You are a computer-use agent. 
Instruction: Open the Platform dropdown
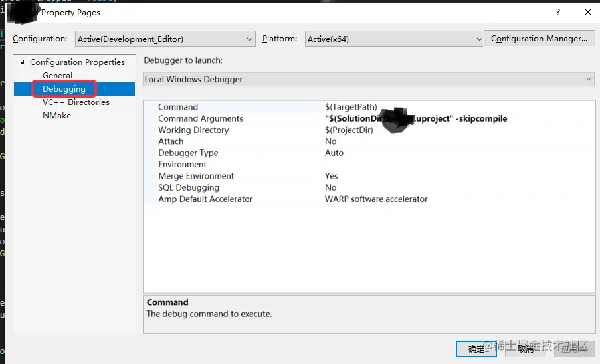click(x=394, y=39)
